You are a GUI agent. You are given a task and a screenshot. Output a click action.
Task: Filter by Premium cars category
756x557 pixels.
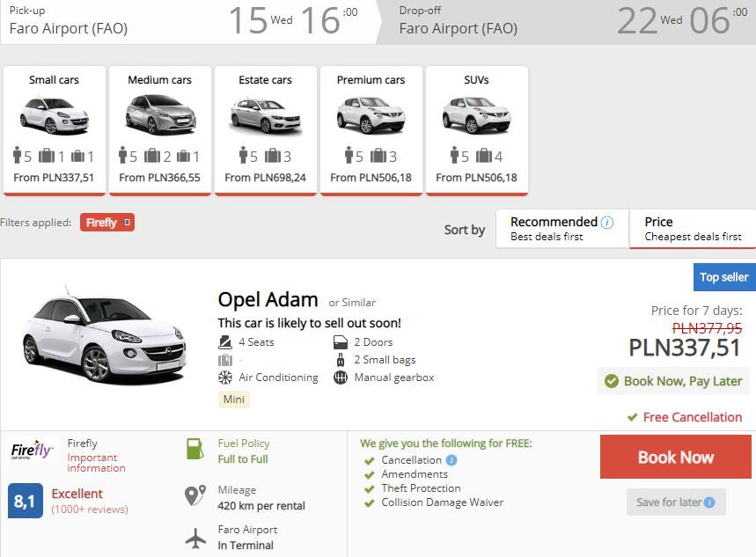tap(371, 129)
